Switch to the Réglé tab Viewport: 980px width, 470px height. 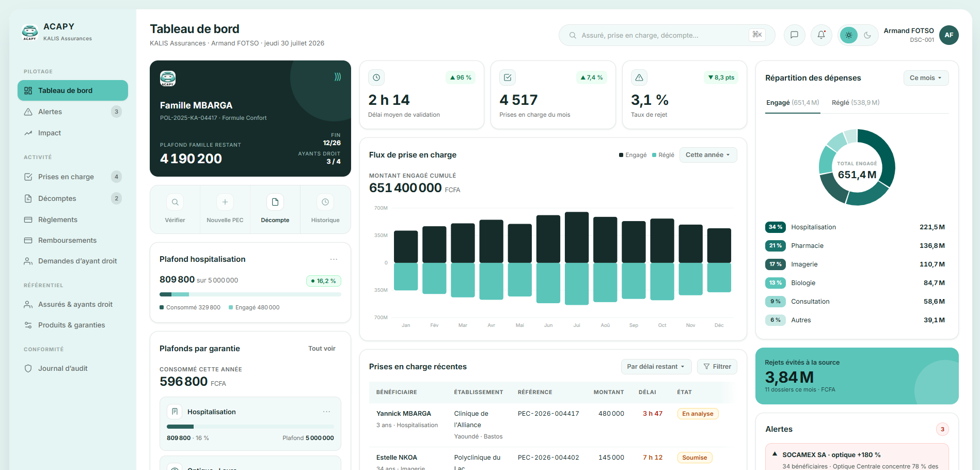click(856, 103)
